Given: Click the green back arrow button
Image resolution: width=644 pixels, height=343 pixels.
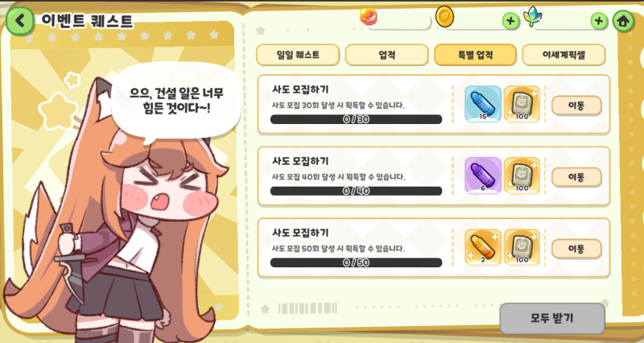Looking at the screenshot, I should pyautogui.click(x=19, y=20).
